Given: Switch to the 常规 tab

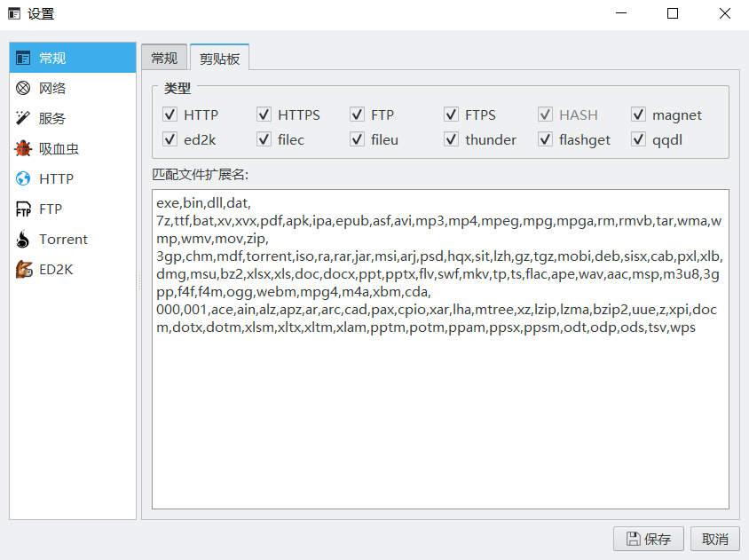Looking at the screenshot, I should coord(164,58).
